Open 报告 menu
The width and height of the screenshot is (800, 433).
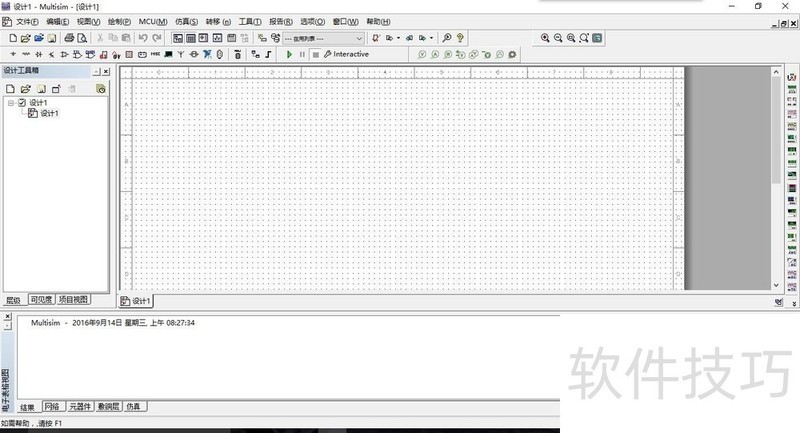(281, 22)
